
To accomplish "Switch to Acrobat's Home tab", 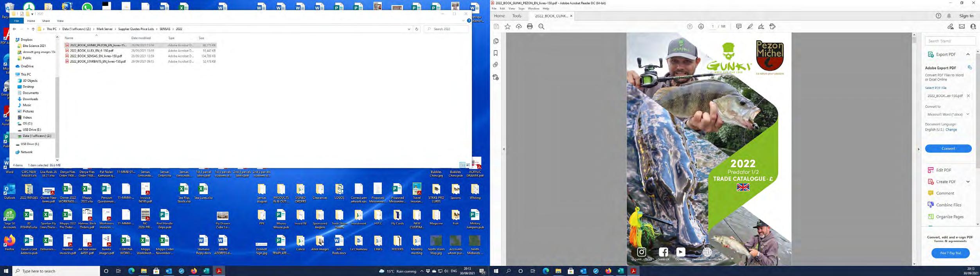I will pyautogui.click(x=499, y=16).
